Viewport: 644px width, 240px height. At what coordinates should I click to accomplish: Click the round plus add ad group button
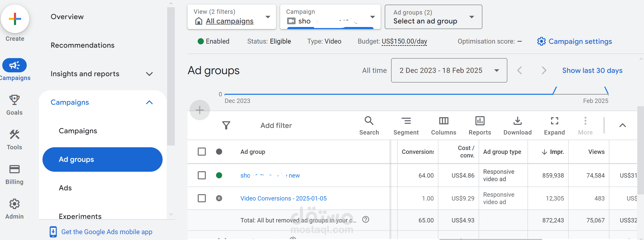[200, 110]
